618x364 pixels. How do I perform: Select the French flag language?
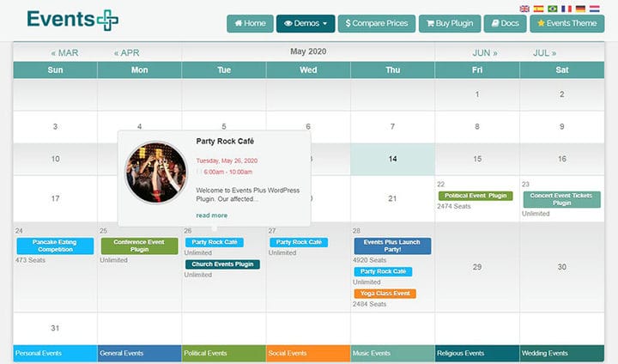(x=566, y=9)
